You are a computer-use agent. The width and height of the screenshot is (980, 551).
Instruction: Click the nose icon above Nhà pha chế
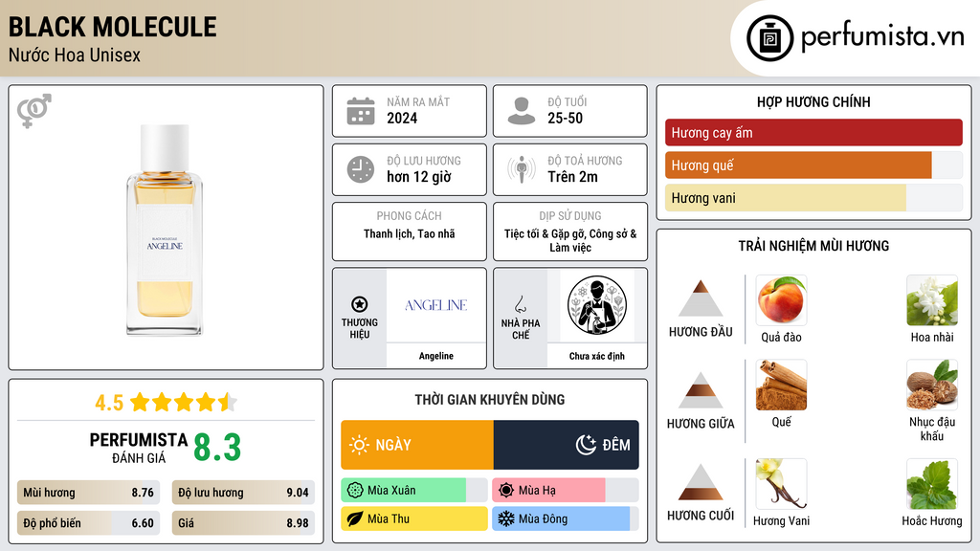coord(520,304)
